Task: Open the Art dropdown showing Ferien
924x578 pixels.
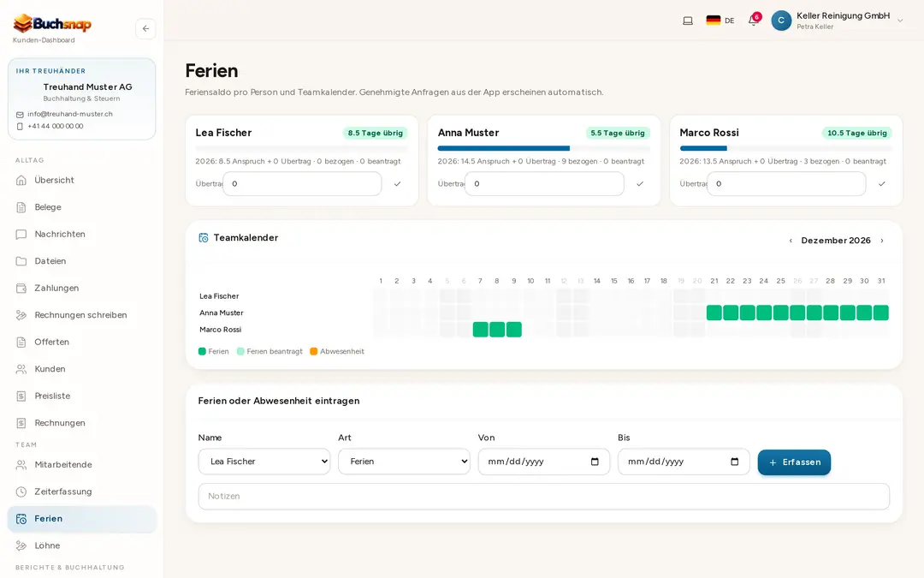Action: (x=404, y=462)
